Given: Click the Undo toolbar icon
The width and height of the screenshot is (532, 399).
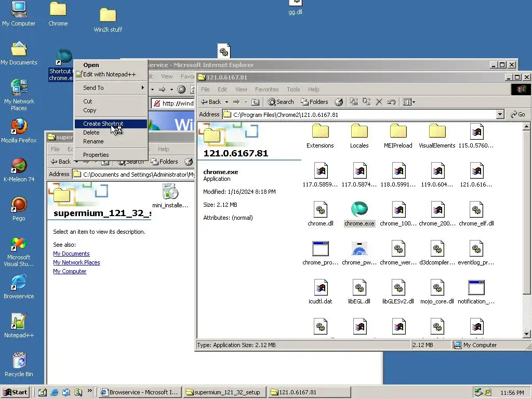Looking at the screenshot, I should pos(392,102).
